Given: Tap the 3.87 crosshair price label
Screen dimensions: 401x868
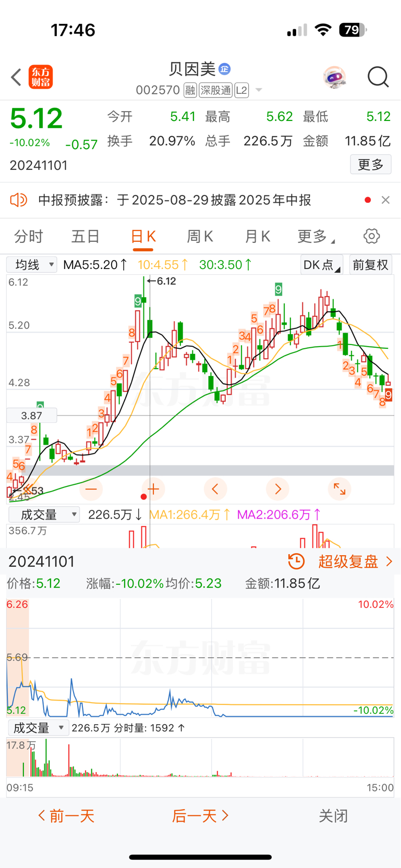Looking at the screenshot, I should coord(32,415).
